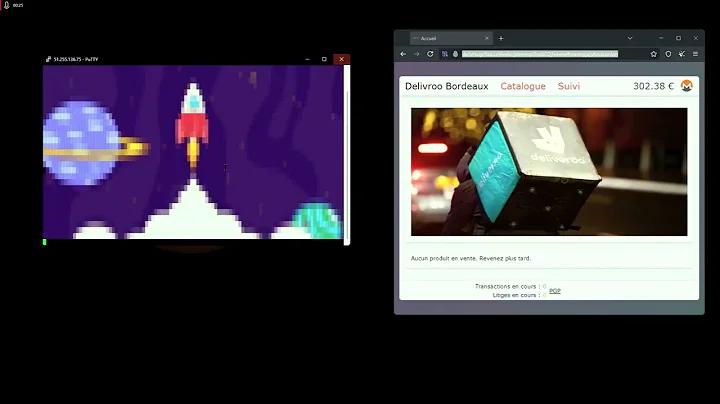Click the PuTTY vertical scrollbar
Viewport: 720px width, 404px height.
coord(347,155)
